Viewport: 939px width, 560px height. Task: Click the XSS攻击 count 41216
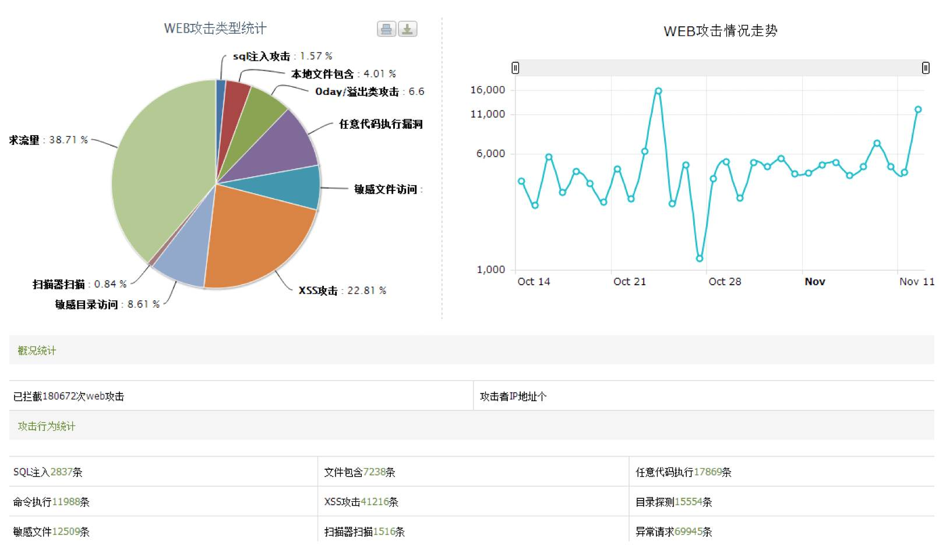[x=375, y=502]
